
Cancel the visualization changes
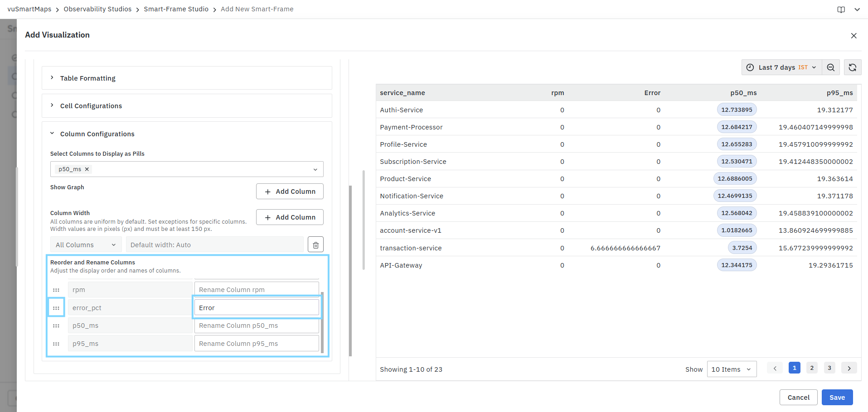click(798, 398)
